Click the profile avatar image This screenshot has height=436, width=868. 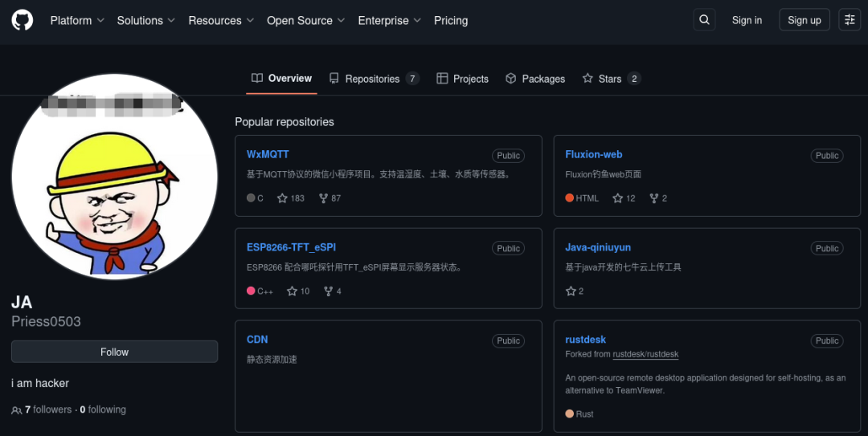pos(115,177)
